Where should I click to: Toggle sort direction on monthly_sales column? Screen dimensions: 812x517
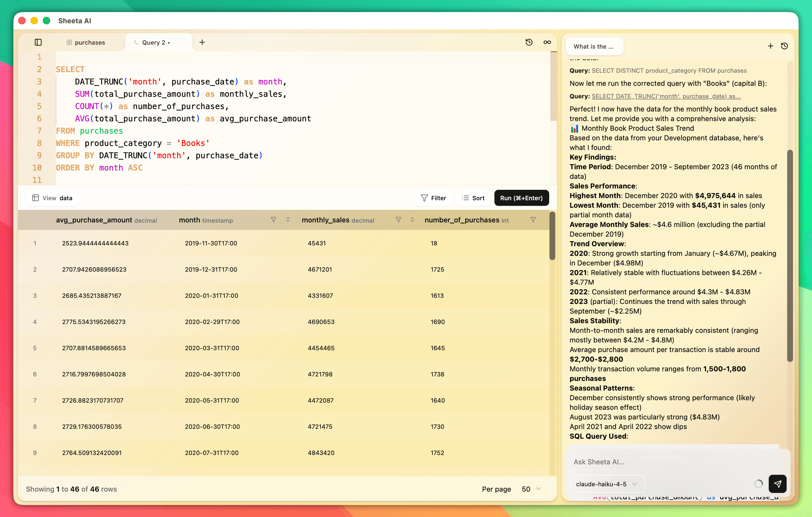point(412,220)
